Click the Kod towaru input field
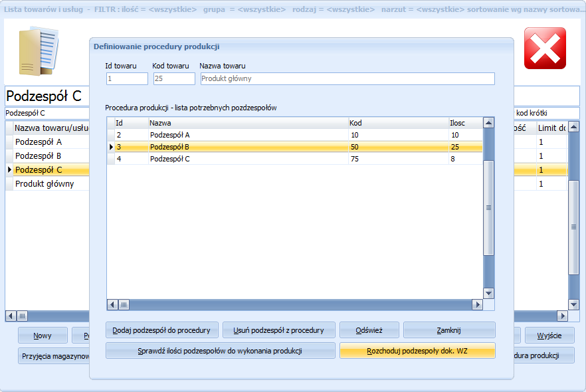Viewport: 586px width, 392px height. [174, 78]
